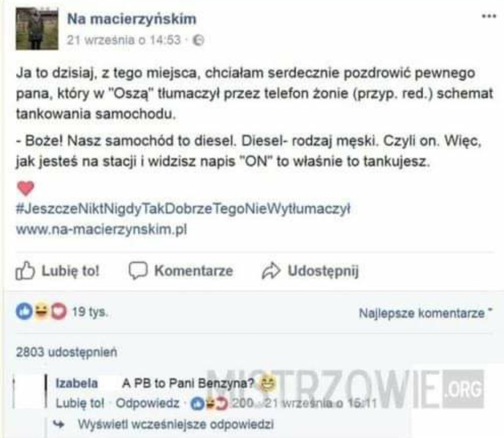The image size is (504, 438).
Task: Click the Udostępnij share arrow button
Action: point(310,270)
